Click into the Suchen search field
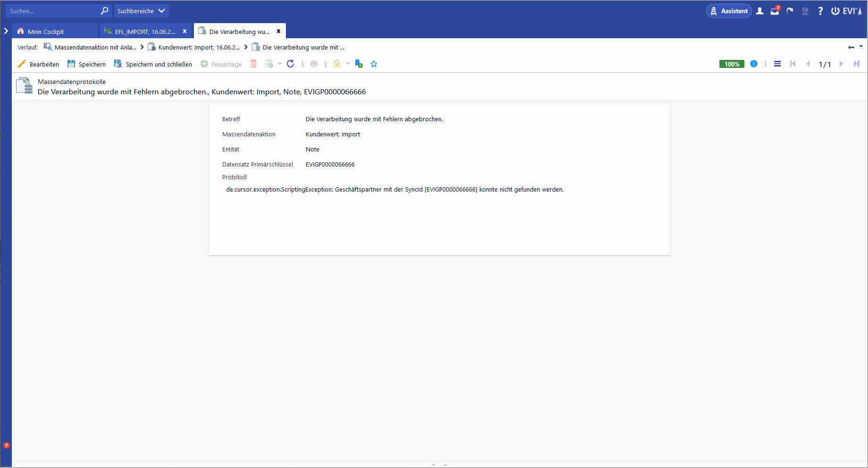 tap(53, 11)
